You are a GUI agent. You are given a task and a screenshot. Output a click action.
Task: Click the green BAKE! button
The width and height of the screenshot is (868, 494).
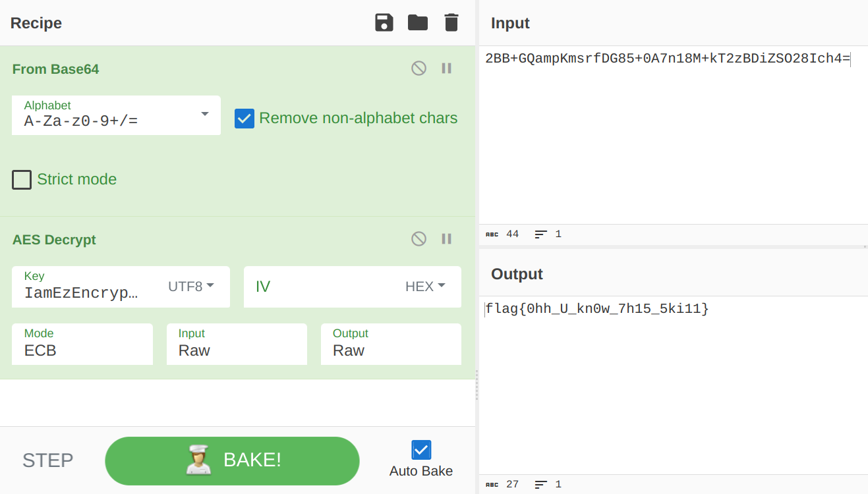click(232, 460)
